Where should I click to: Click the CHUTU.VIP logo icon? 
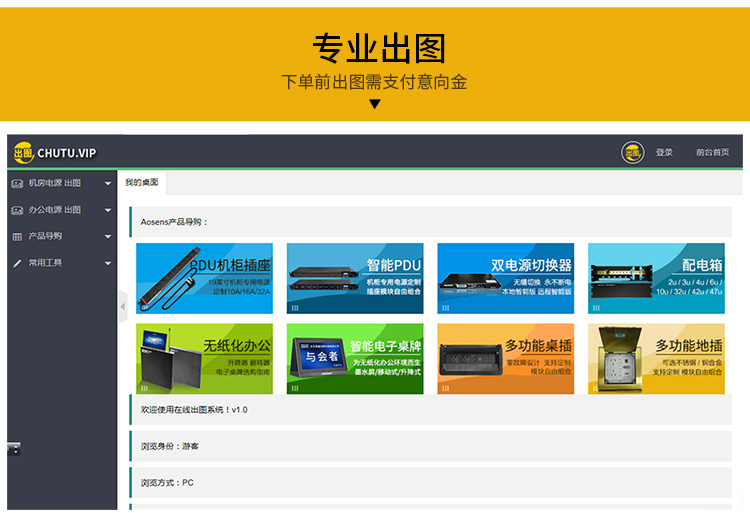23,153
